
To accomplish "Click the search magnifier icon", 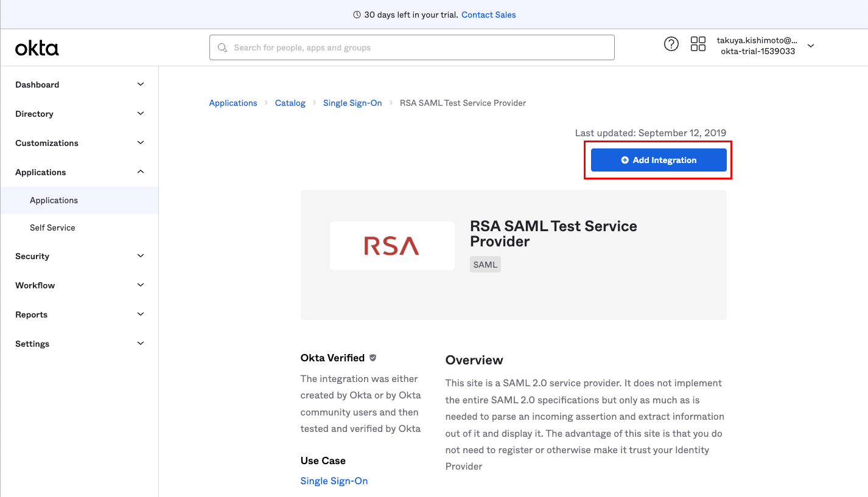I will tap(223, 47).
